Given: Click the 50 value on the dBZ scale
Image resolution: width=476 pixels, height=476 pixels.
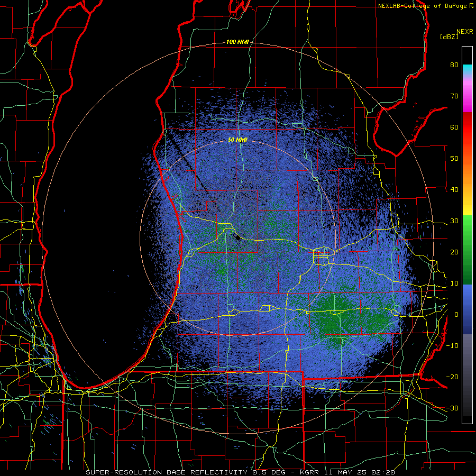Looking at the screenshot, I should point(454,159).
